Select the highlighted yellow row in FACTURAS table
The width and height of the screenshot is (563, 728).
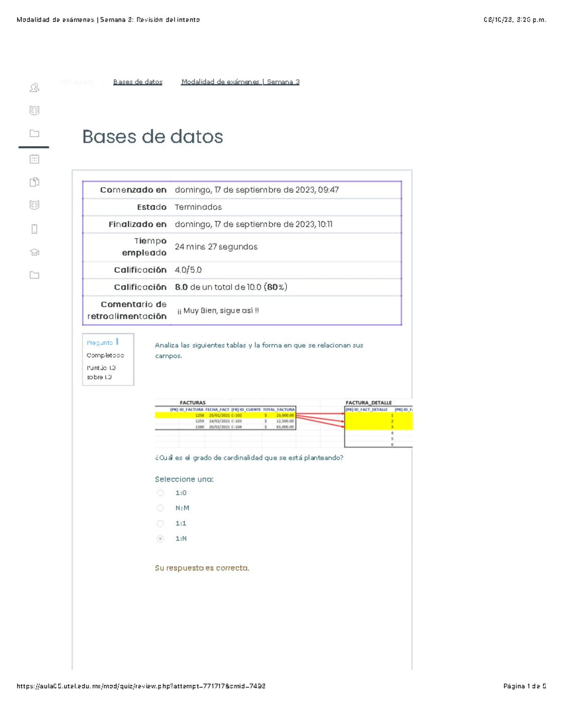point(225,414)
